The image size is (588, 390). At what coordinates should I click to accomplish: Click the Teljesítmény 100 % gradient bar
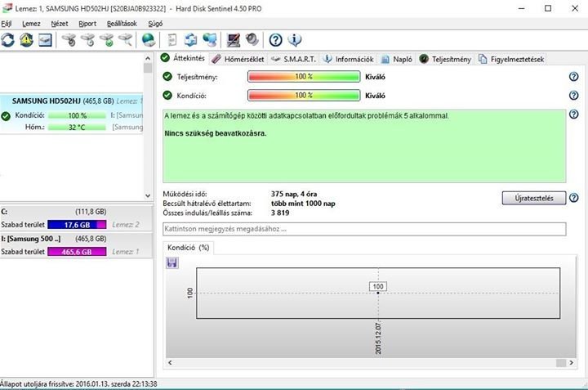pos(304,77)
